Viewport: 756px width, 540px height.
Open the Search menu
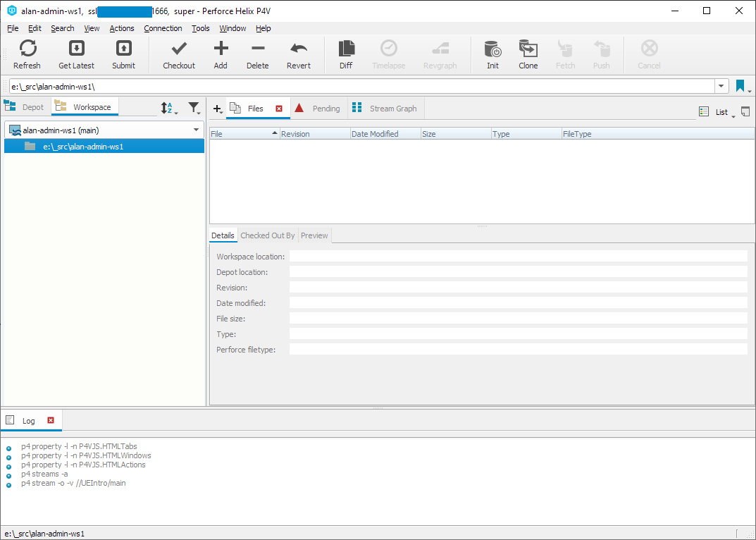pyautogui.click(x=63, y=28)
